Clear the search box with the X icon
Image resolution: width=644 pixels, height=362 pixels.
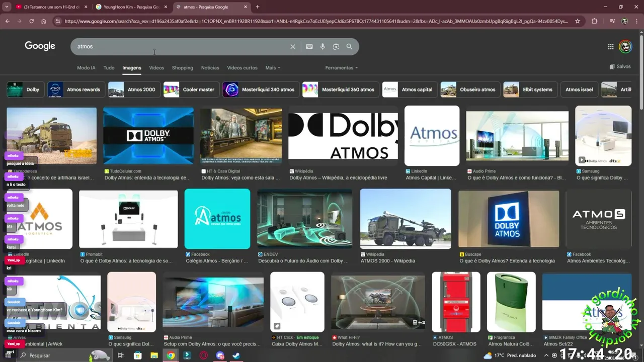point(293,47)
